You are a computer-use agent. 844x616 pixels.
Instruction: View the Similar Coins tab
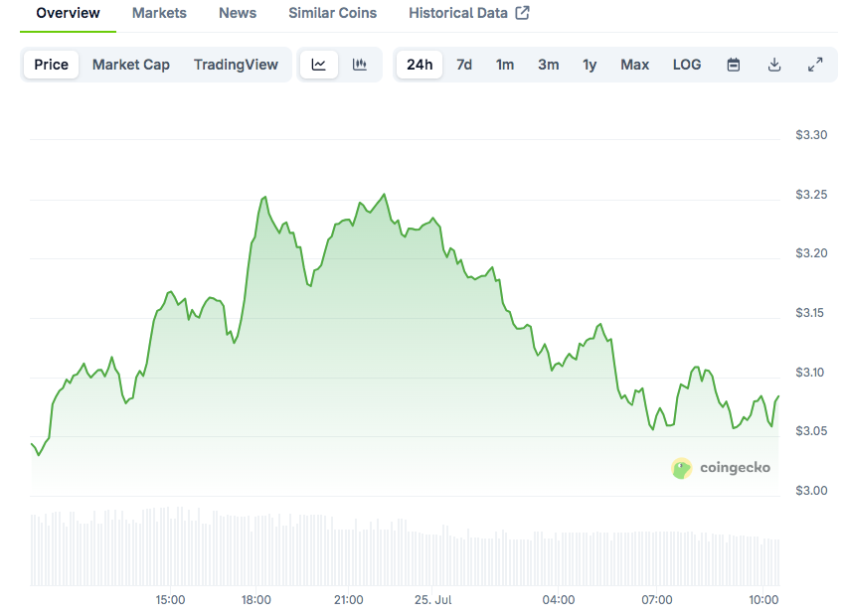click(332, 13)
